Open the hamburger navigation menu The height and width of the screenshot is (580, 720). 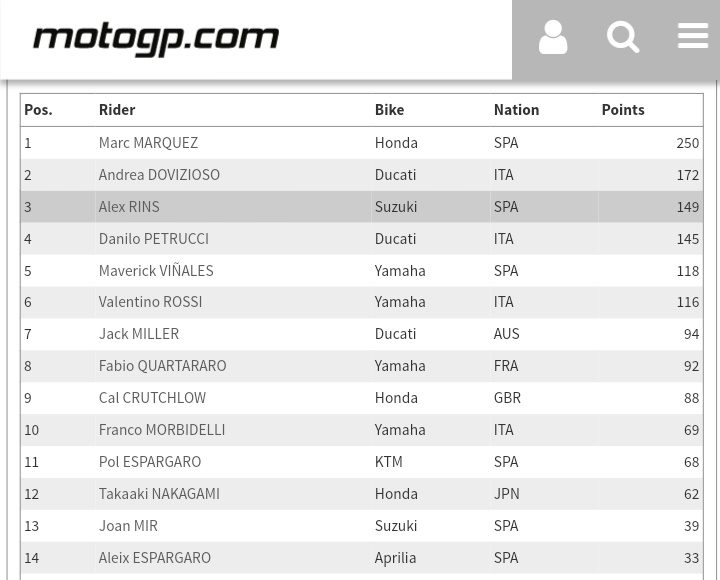click(692, 36)
